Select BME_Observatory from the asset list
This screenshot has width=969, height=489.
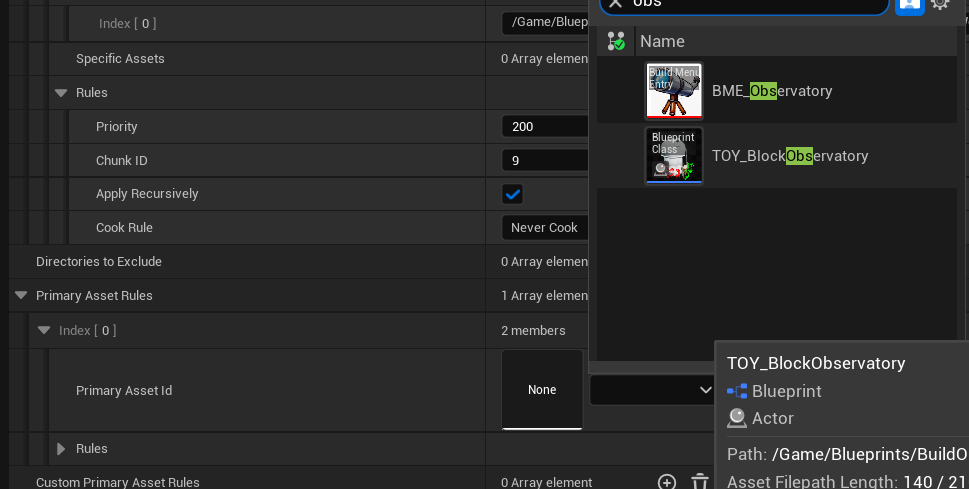(771, 91)
